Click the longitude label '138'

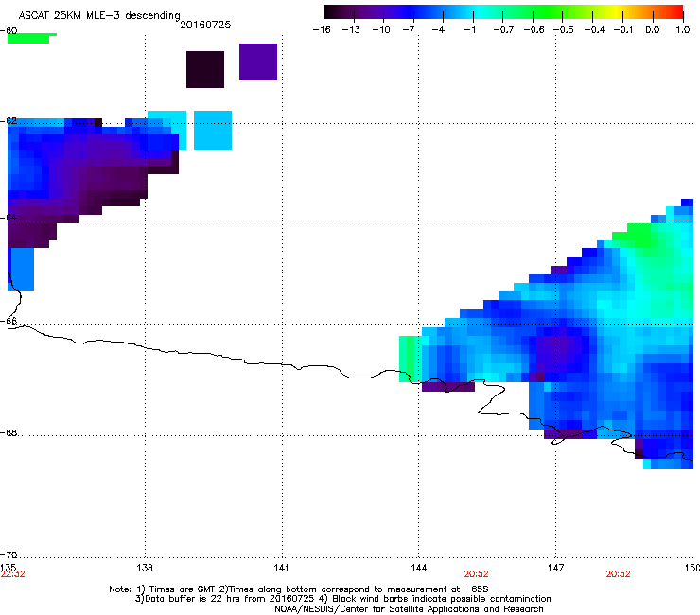[x=145, y=568]
